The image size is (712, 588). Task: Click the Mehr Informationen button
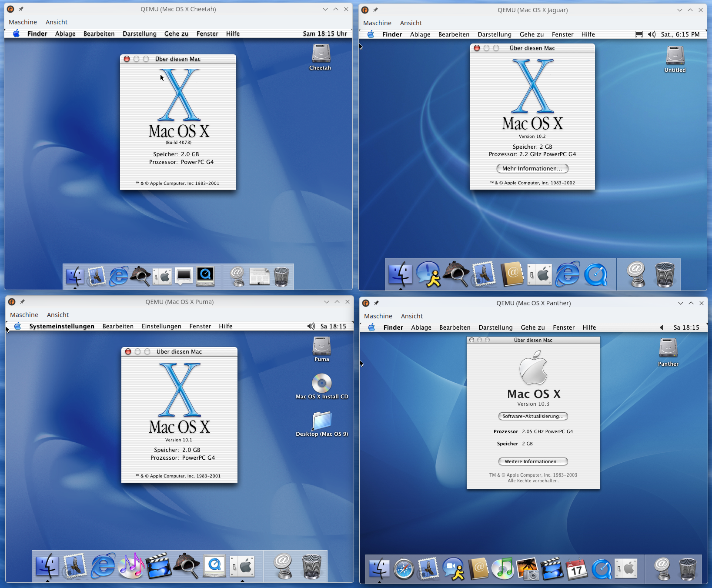coord(532,168)
